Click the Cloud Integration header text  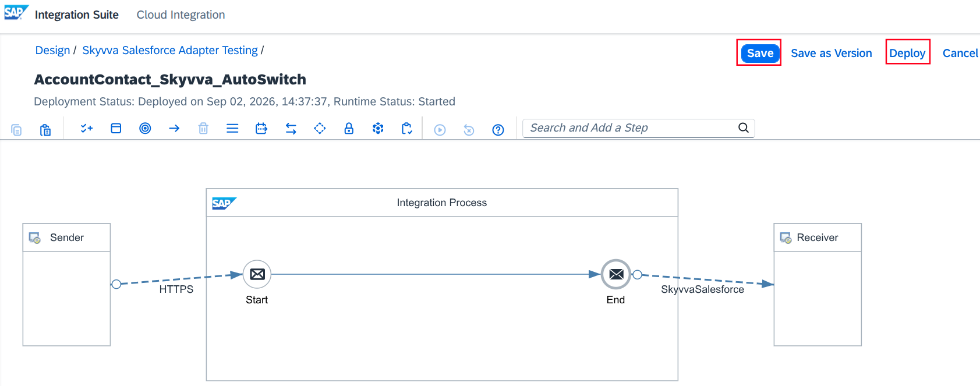coord(181,15)
